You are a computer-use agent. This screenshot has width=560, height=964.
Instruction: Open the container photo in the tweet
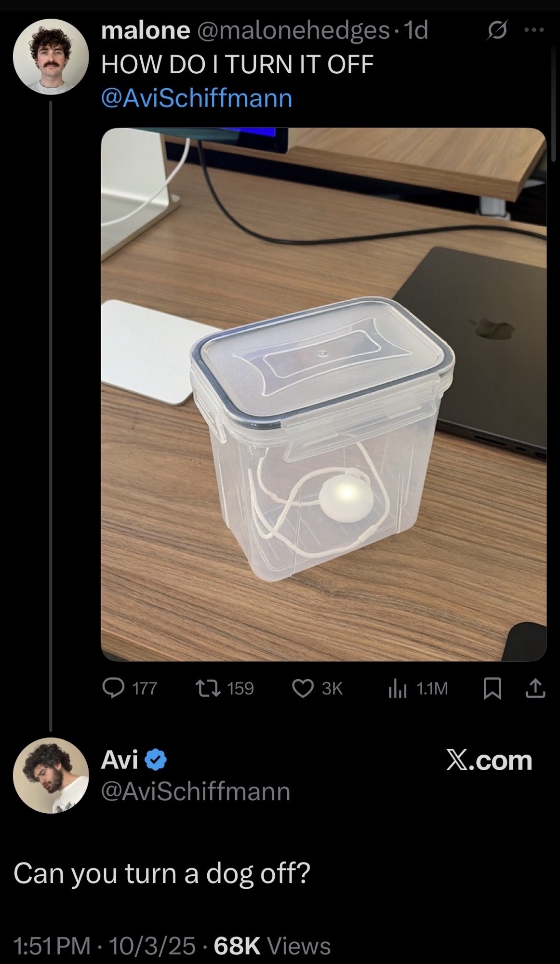[323, 394]
